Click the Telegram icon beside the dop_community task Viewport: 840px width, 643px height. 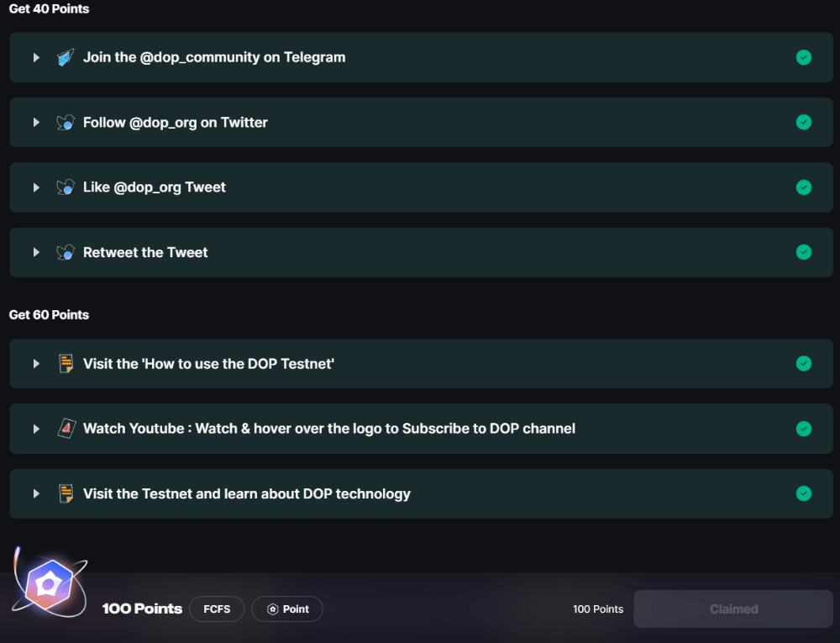pos(66,58)
